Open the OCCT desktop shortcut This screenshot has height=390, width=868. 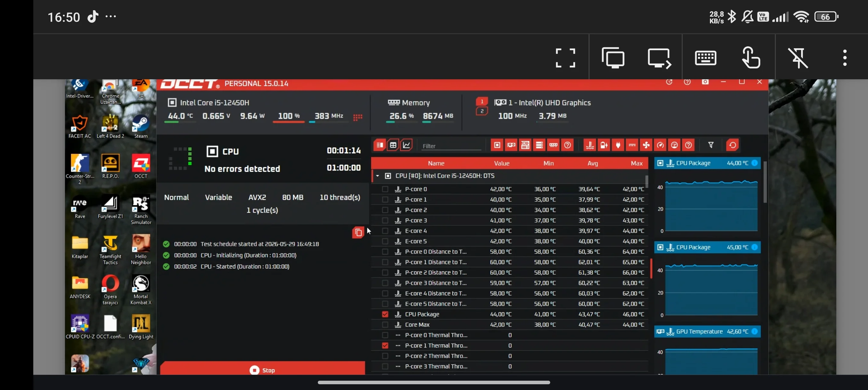(x=141, y=167)
